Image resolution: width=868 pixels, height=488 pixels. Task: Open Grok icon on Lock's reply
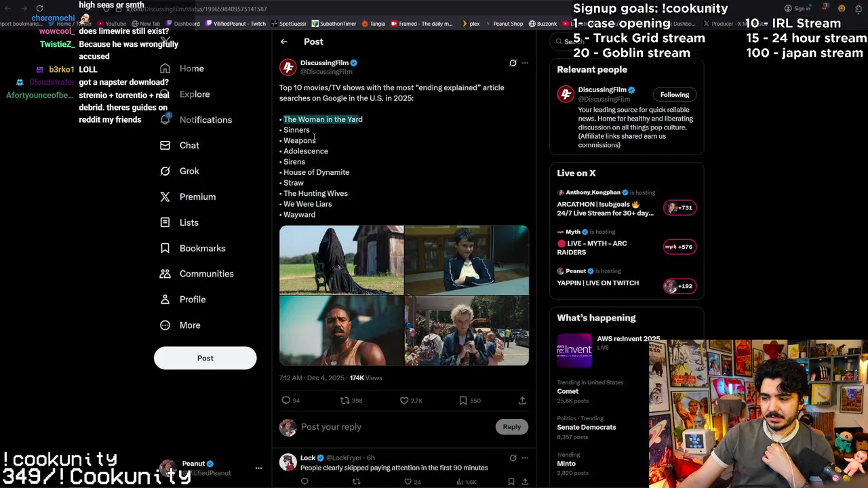click(x=513, y=458)
